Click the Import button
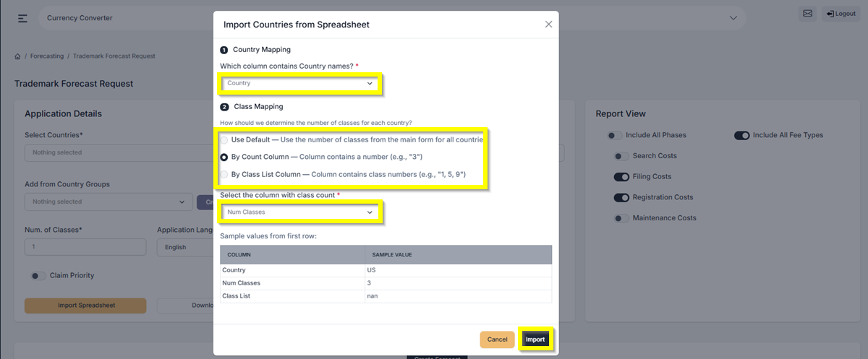The image size is (868, 359). click(x=535, y=339)
